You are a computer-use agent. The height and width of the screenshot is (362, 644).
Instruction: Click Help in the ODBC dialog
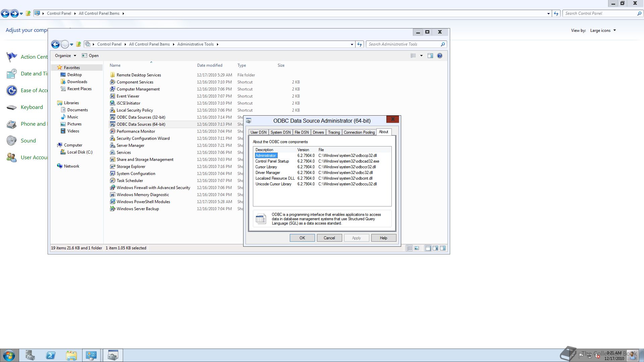click(383, 238)
